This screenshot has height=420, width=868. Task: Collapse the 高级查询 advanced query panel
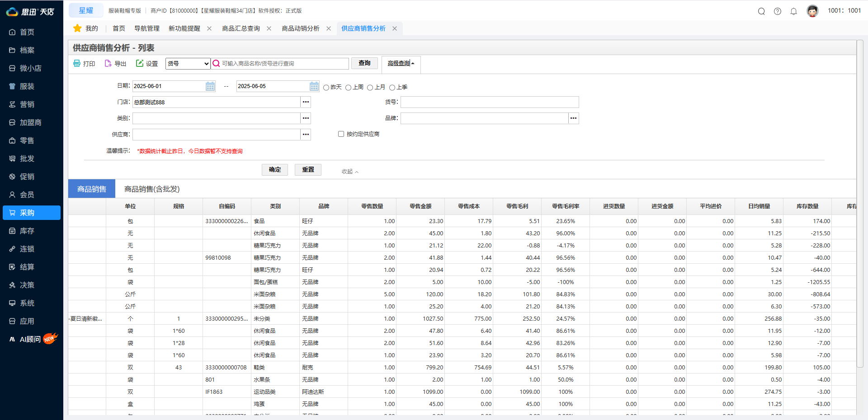pos(401,64)
